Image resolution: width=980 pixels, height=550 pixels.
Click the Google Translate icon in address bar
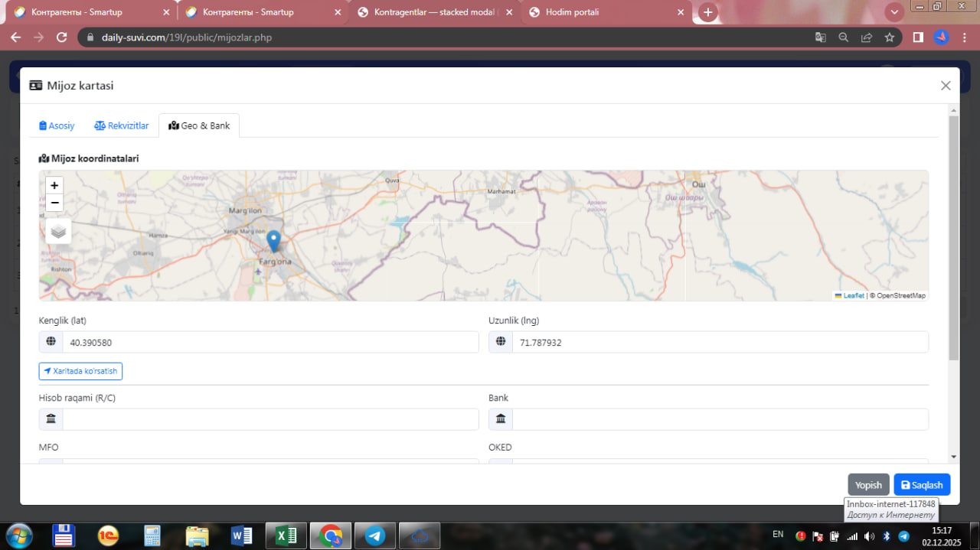click(x=820, y=37)
